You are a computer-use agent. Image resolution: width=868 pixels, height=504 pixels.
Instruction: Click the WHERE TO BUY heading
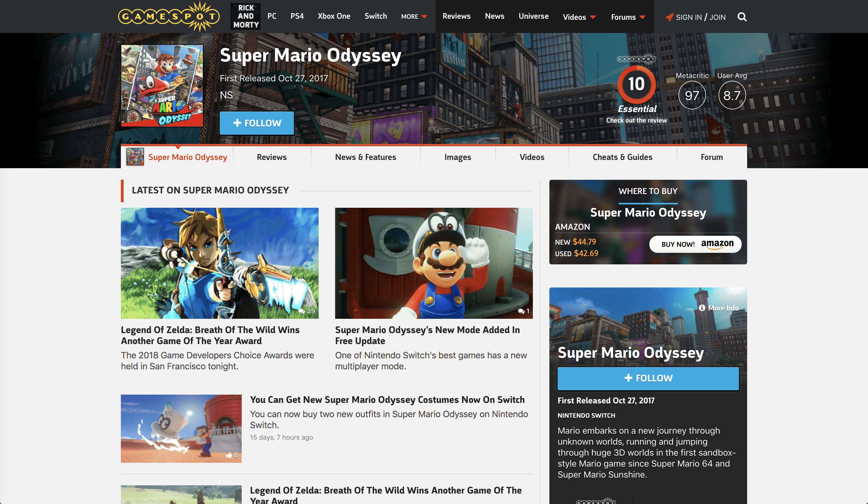648,191
